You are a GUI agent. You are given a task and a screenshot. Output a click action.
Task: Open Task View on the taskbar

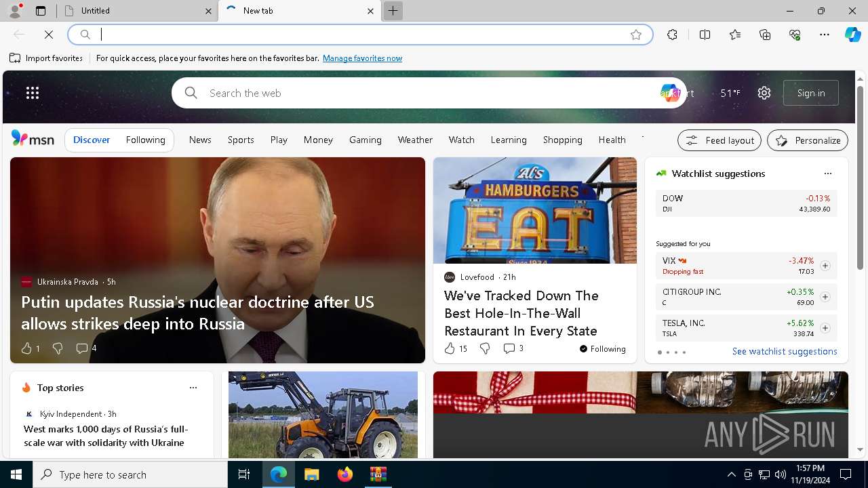(x=244, y=474)
